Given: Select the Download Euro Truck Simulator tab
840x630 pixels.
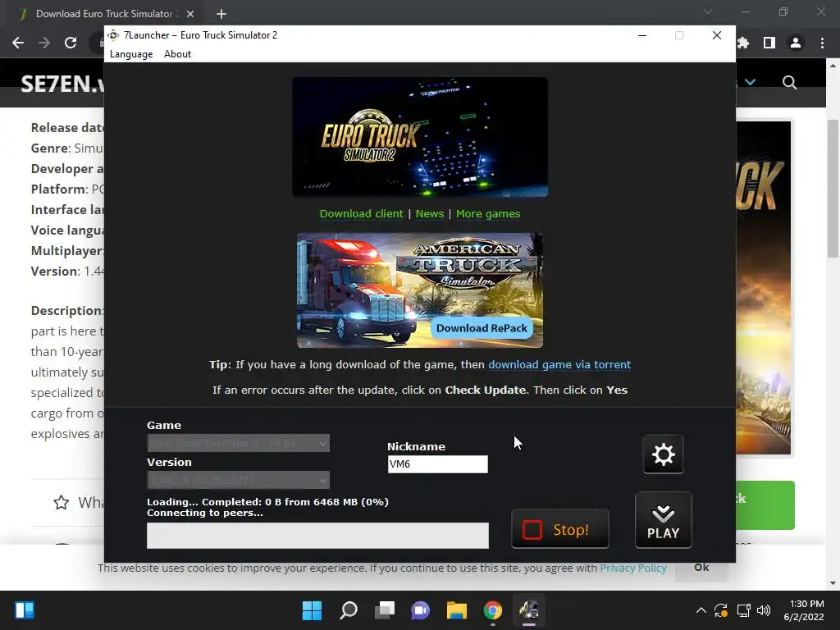Looking at the screenshot, I should (104, 14).
